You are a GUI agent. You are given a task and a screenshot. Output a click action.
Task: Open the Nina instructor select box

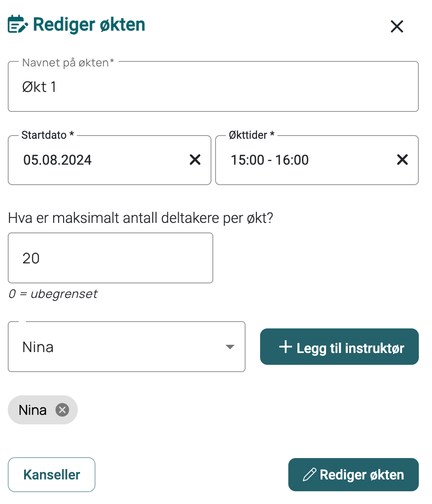click(126, 347)
